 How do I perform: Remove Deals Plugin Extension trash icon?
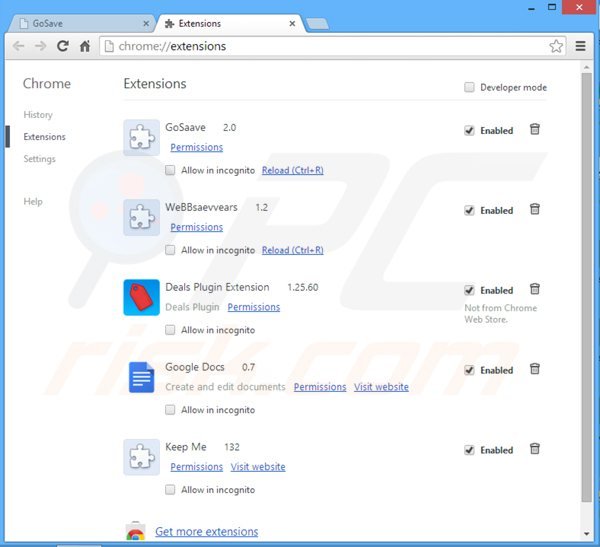[x=535, y=289]
